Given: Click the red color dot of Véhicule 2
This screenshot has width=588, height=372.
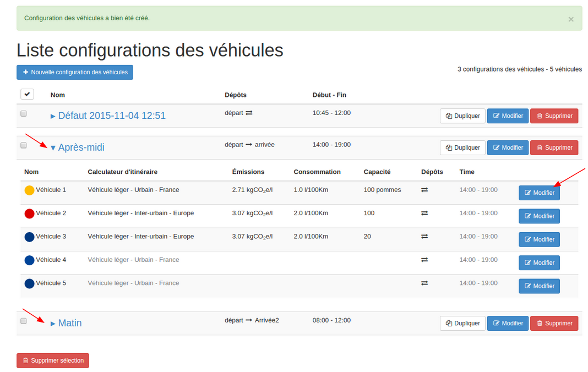Looking at the screenshot, I should click(x=30, y=214).
